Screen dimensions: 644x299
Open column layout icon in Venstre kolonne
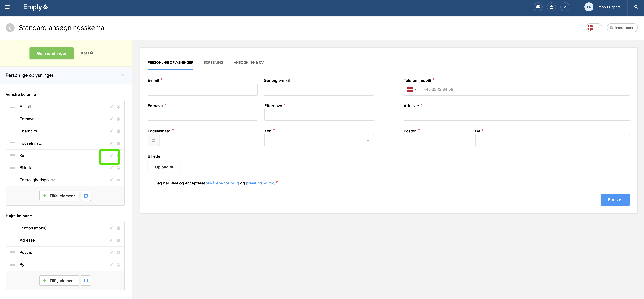click(86, 196)
